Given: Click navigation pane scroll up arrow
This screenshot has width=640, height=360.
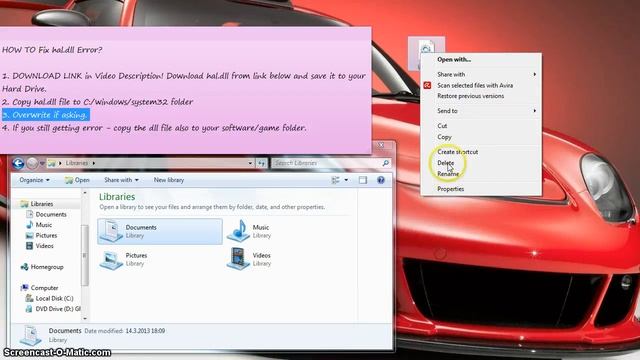Looking at the screenshot, I should coord(85,193).
